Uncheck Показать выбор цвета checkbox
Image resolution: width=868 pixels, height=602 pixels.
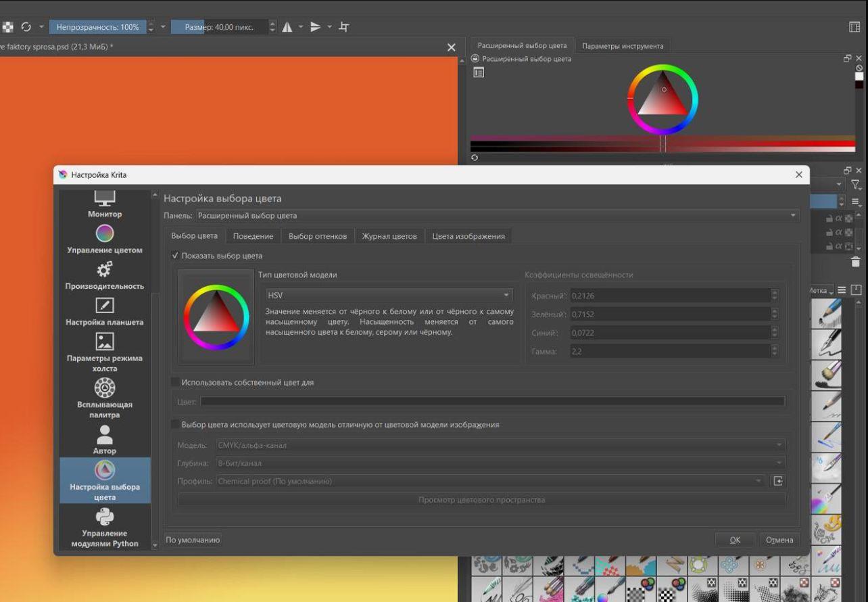(175, 256)
